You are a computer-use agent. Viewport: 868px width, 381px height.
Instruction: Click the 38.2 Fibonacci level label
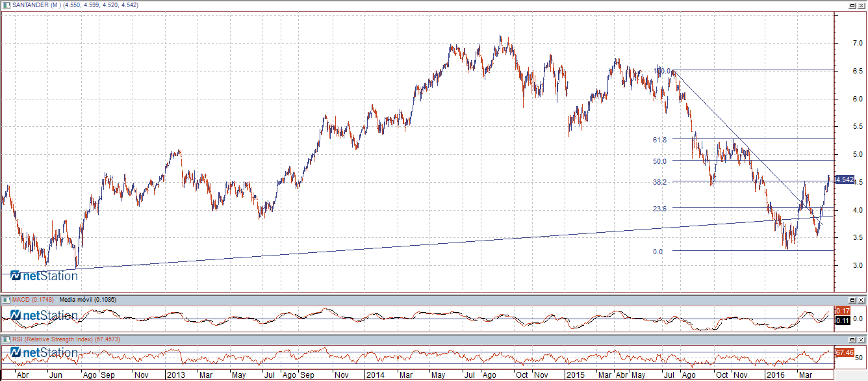tap(660, 182)
